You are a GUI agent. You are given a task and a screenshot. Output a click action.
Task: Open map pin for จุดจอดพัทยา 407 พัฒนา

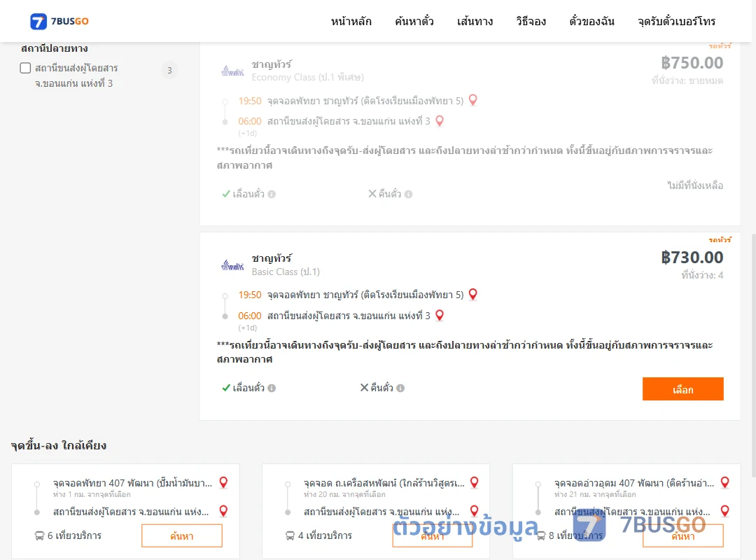223,482
